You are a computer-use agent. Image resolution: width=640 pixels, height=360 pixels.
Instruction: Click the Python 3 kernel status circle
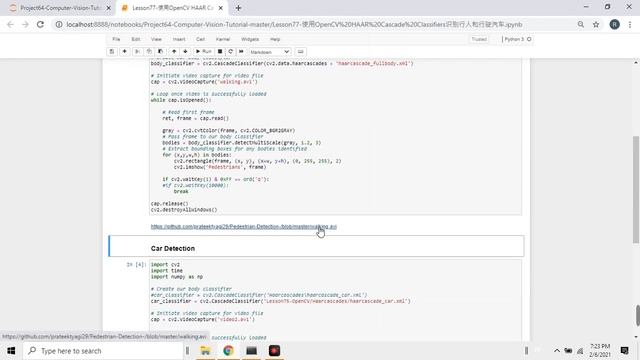529,39
